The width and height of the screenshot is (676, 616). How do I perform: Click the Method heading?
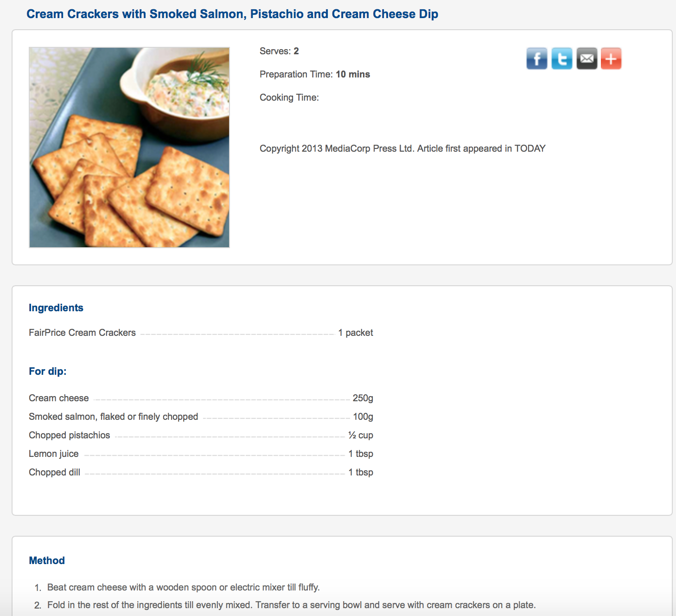coord(47,561)
